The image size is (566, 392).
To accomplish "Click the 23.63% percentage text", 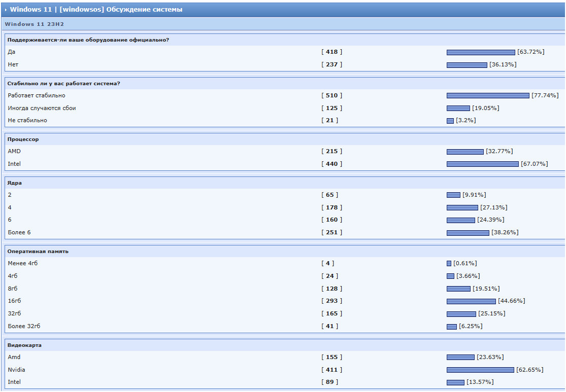I will coord(490,358).
